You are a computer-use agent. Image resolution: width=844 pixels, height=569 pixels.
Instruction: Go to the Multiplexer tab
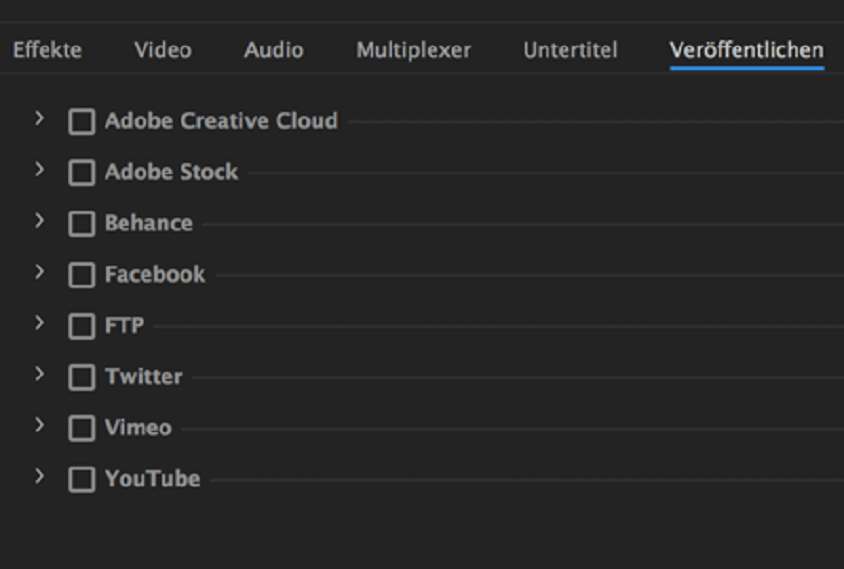coord(413,50)
